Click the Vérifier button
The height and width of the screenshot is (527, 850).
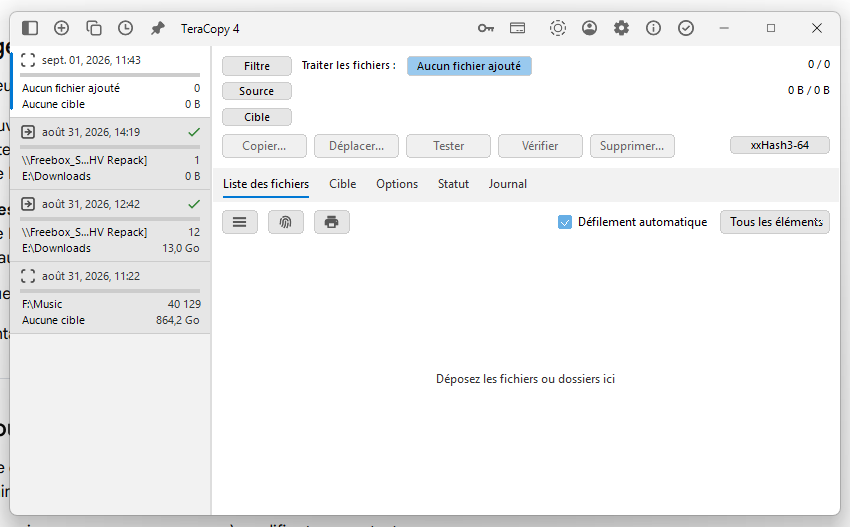tap(540, 146)
